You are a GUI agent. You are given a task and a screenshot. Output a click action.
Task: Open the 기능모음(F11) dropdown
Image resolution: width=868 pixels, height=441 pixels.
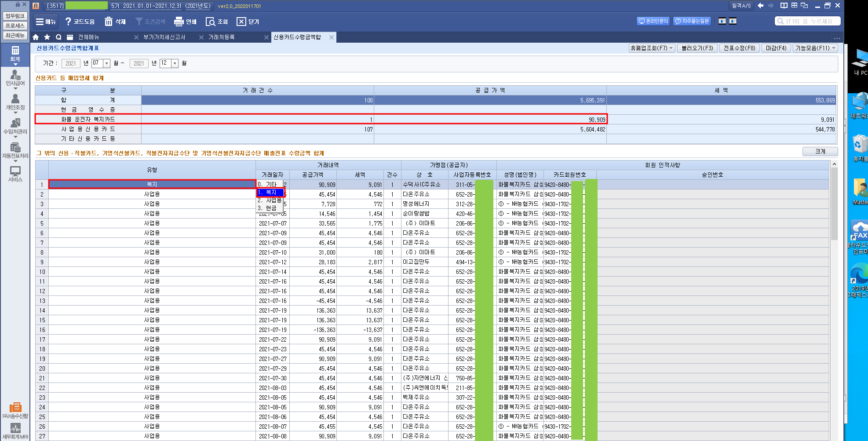tap(815, 48)
